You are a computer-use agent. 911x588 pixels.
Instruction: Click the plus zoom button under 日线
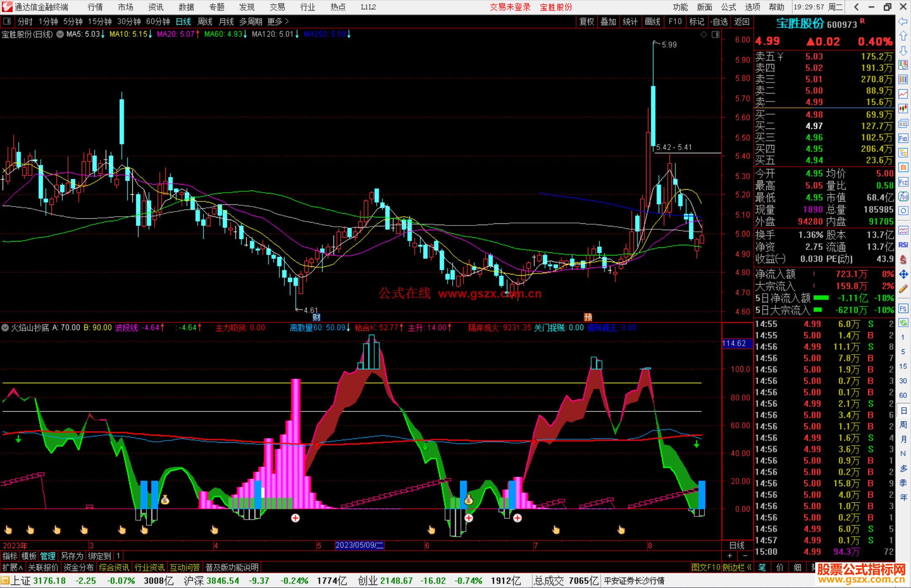[x=730, y=556]
